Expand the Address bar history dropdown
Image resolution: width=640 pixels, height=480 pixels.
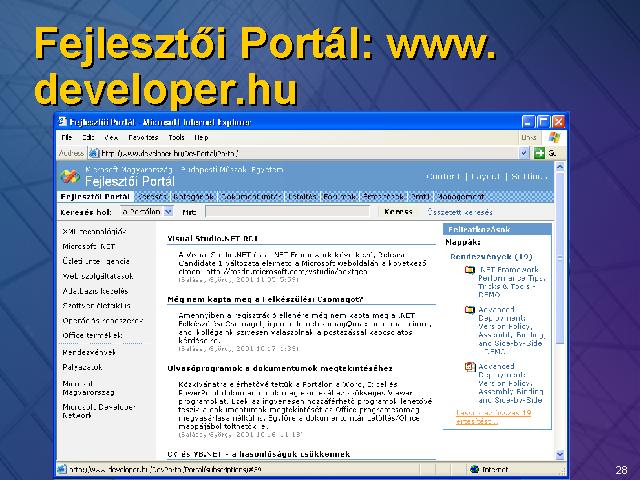[x=524, y=153]
